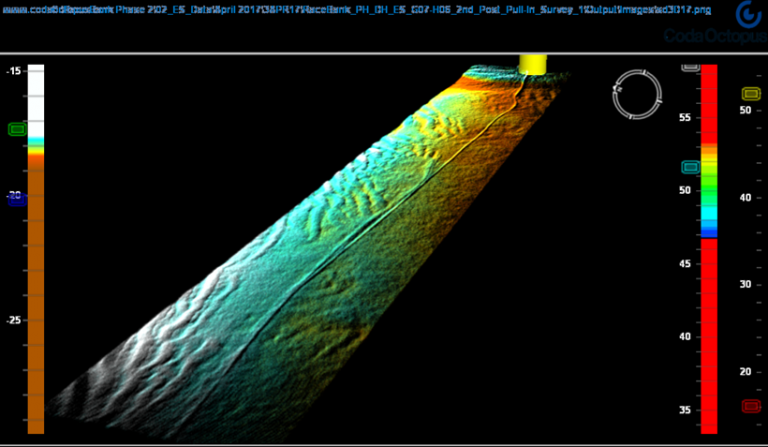The width and height of the screenshot is (768, 447).
Task: Click the red handle near the 20 mark
Action: 750,405
